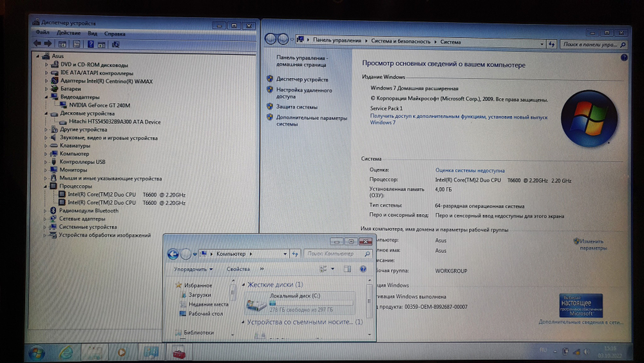Click Оценка системы недоступна link

pos(470,170)
